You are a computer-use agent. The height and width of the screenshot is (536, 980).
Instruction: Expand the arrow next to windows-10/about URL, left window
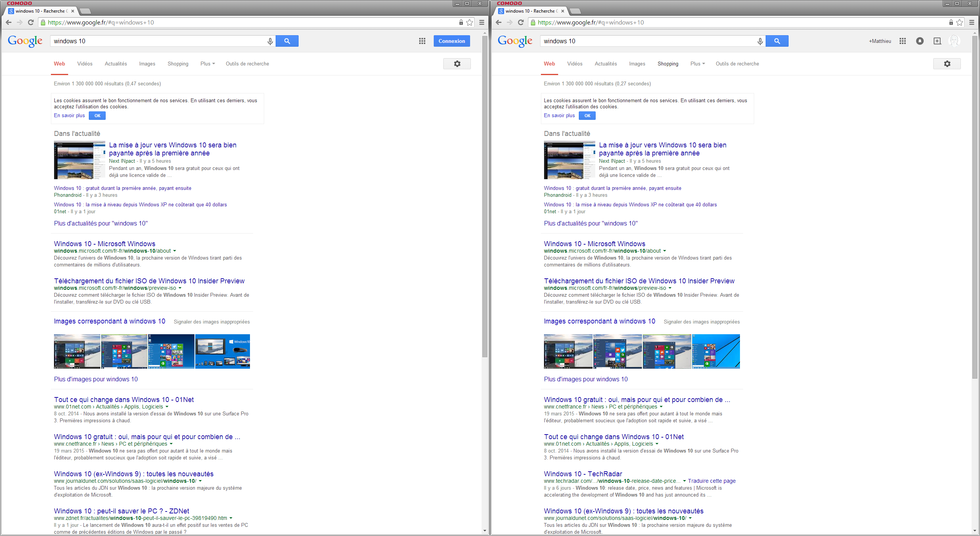coord(175,251)
